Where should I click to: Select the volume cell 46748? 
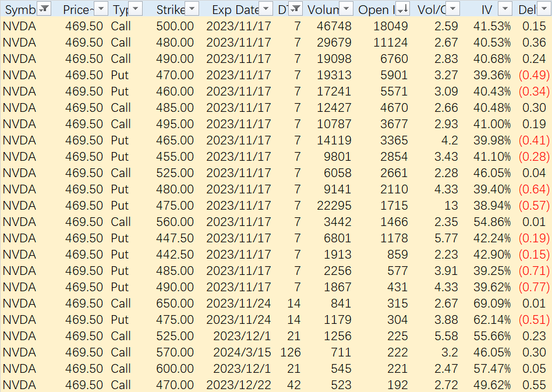pyautogui.click(x=334, y=26)
